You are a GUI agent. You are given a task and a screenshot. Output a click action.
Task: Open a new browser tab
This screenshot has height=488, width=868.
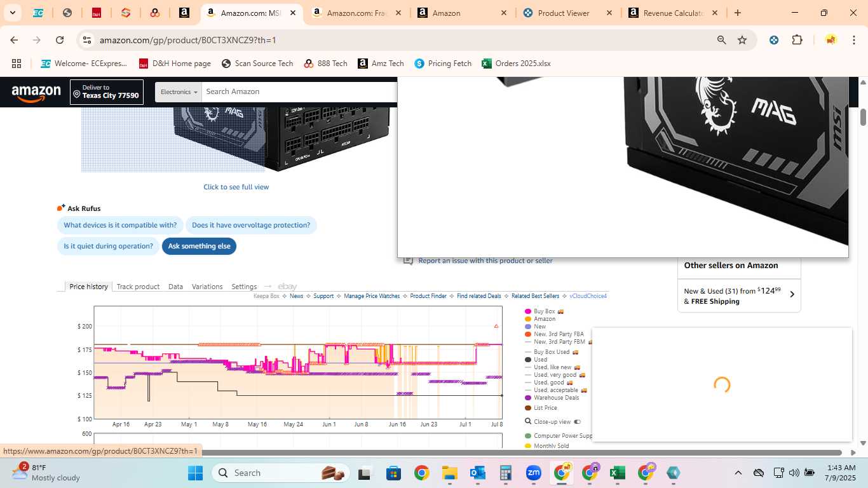pyautogui.click(x=738, y=13)
